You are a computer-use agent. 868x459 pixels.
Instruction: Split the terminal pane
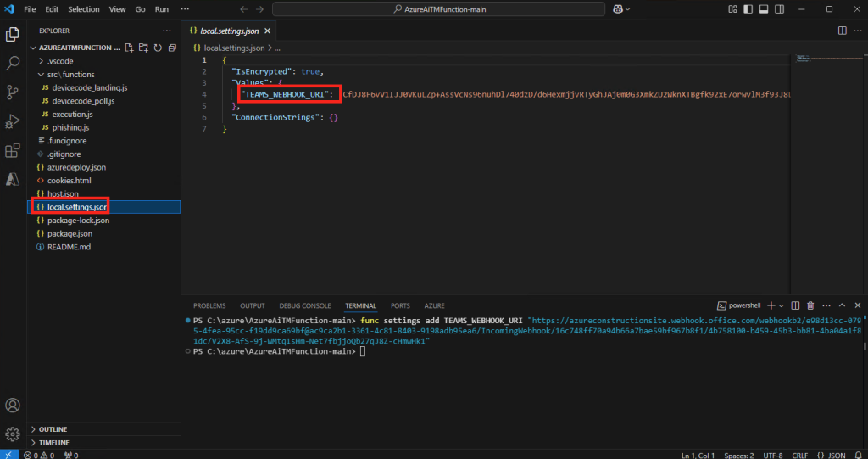[x=795, y=305]
